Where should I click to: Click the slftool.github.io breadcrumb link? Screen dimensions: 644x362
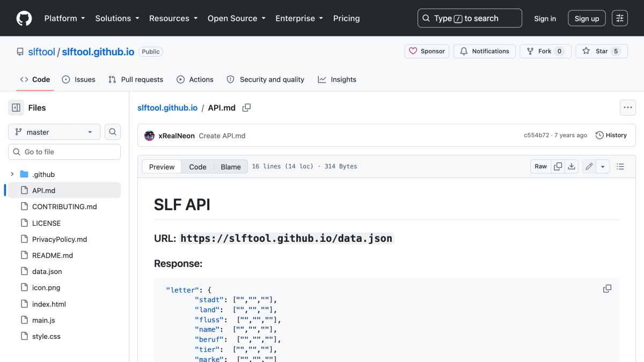coord(167,108)
